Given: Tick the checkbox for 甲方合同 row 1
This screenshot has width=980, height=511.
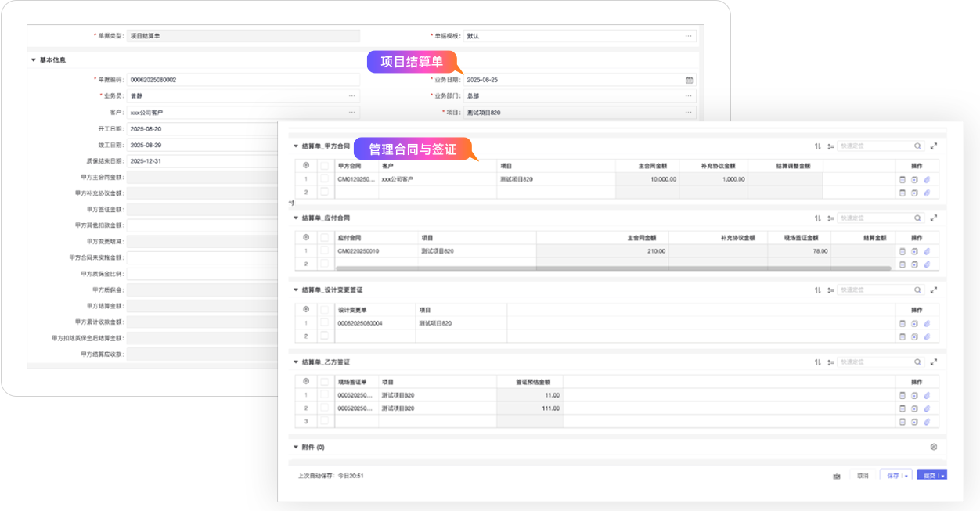Looking at the screenshot, I should click(324, 179).
